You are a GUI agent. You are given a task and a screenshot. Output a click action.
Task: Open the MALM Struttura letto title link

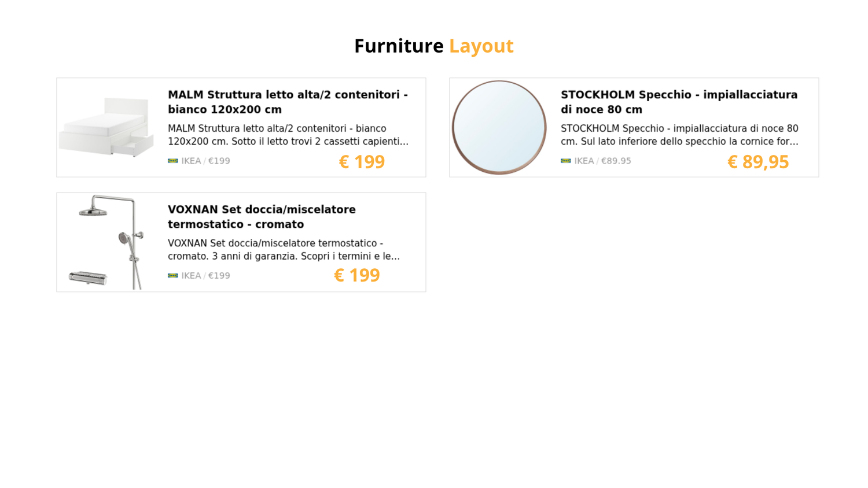[x=288, y=102]
